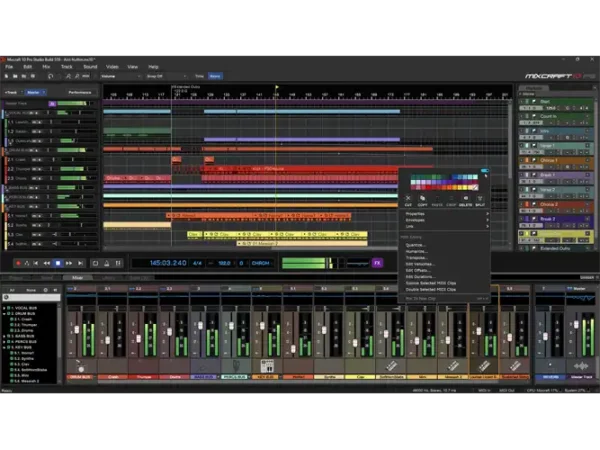Click the Open Project folder toolbar icon

(15, 77)
